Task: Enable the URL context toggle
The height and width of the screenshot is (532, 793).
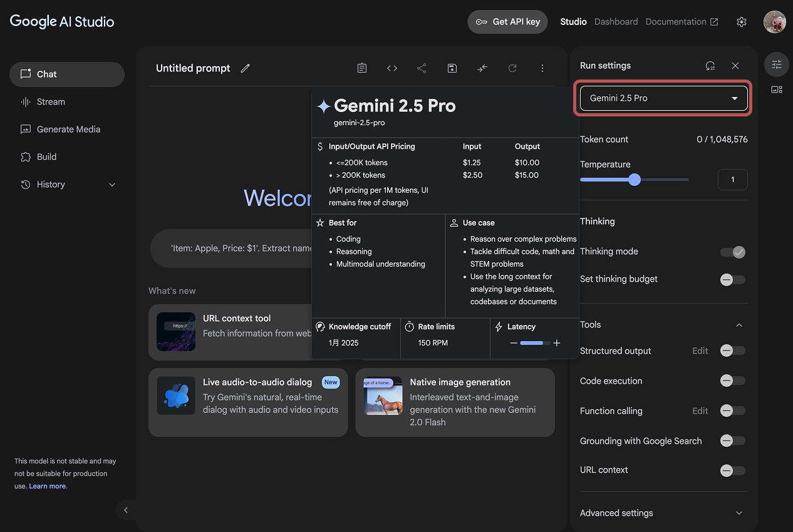Action: coord(733,470)
